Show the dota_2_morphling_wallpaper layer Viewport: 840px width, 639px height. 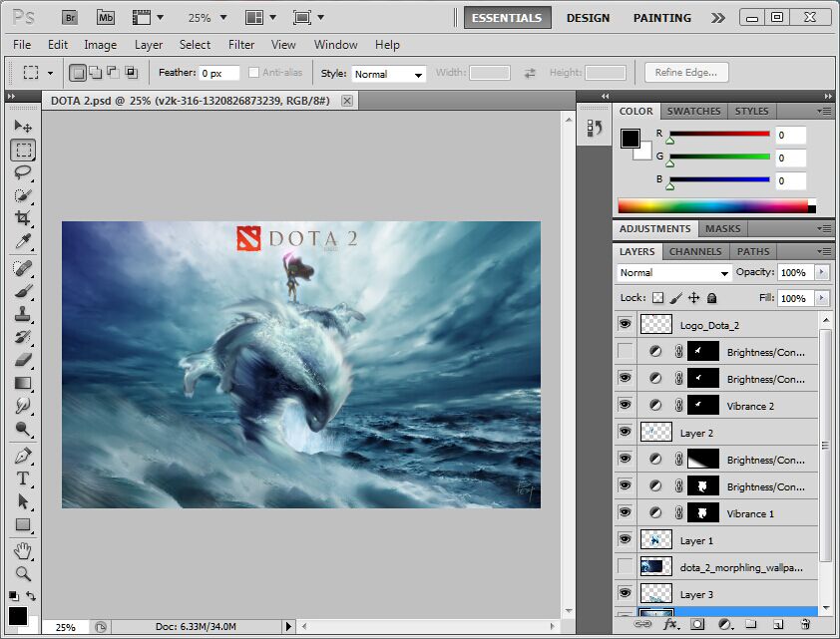(x=625, y=565)
